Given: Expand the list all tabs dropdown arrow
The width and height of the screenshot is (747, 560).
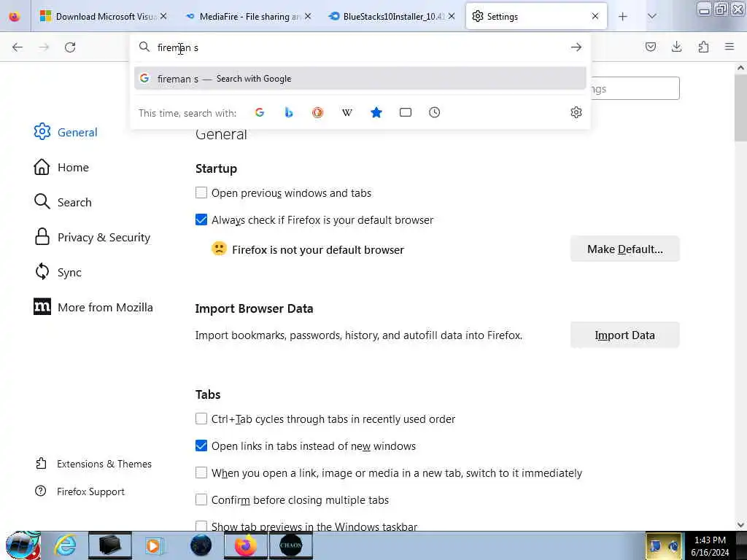Looking at the screenshot, I should tap(652, 17).
